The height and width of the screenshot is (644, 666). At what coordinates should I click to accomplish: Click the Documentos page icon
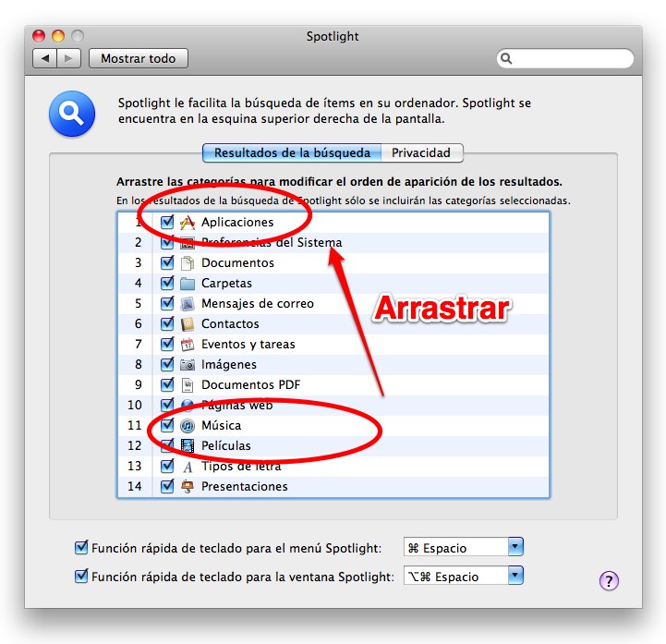(188, 263)
